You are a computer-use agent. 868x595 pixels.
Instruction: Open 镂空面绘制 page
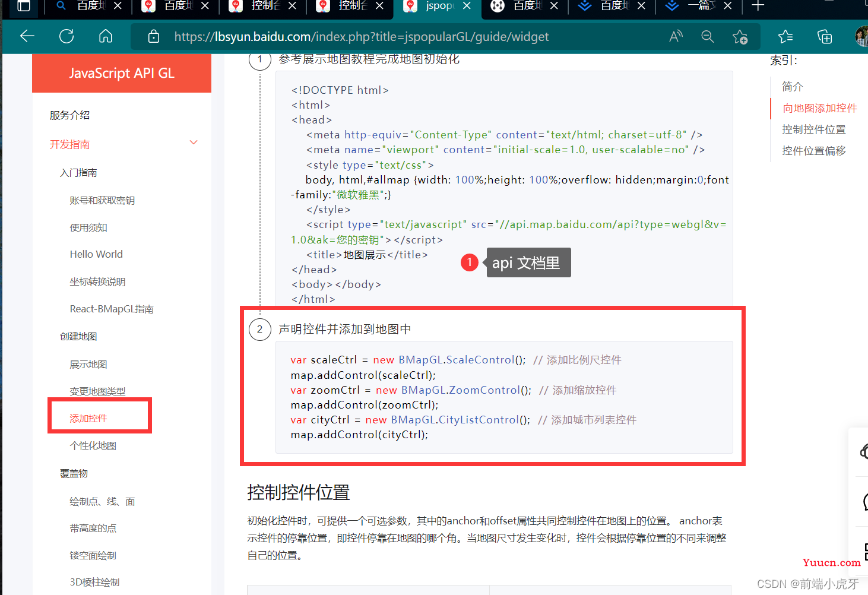pos(93,556)
